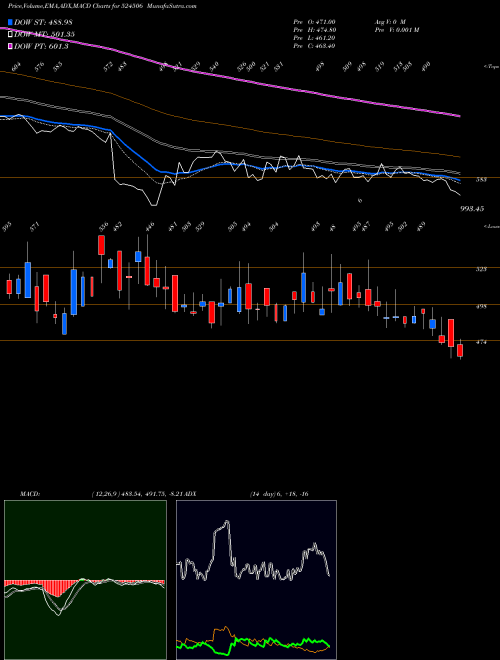Click the 'Pre V: 0.001 M' volume text
500x660 pixels.
click(396, 30)
